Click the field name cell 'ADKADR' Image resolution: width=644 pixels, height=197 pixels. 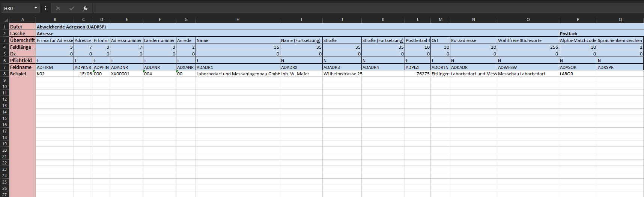(x=474, y=67)
